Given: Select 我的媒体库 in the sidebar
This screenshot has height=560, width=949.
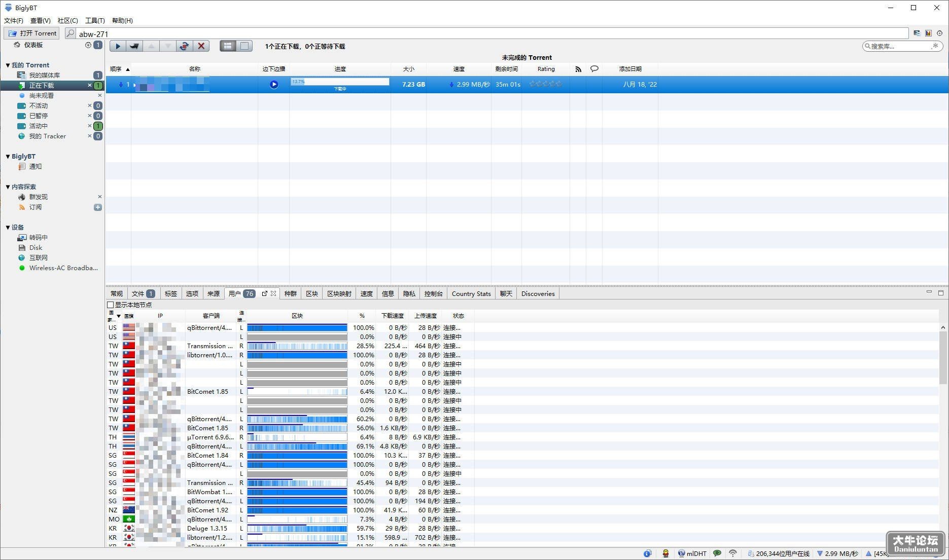Looking at the screenshot, I should (44, 76).
